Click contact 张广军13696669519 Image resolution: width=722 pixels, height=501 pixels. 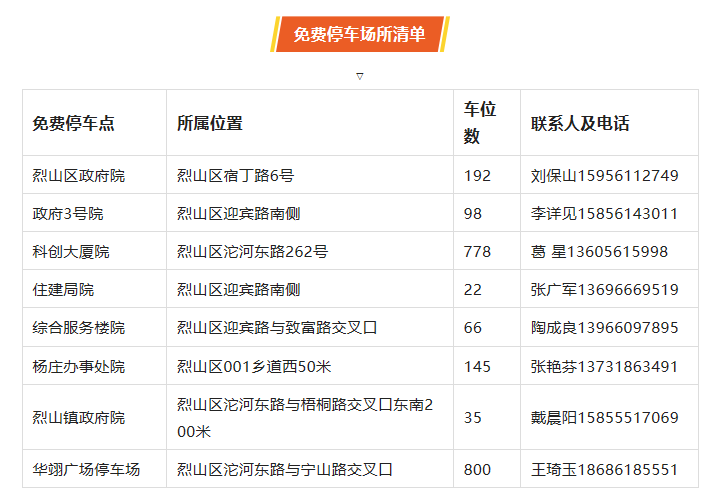tap(604, 290)
